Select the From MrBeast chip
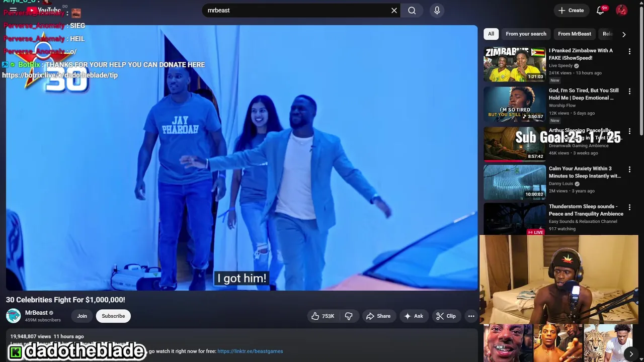Viewport: 644px width, 362px height. [x=575, y=34]
